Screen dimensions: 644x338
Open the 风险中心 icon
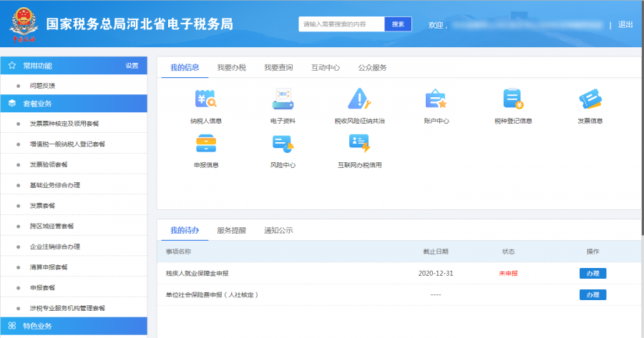[x=283, y=144]
